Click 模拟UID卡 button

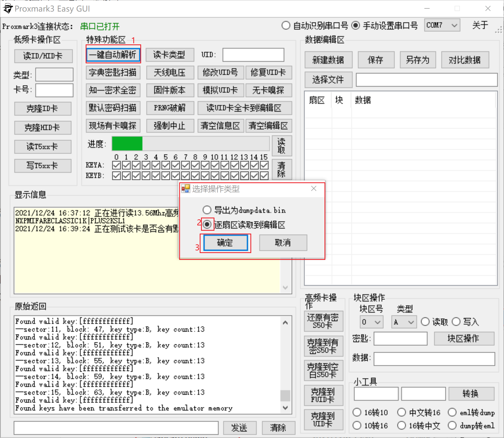coord(220,90)
